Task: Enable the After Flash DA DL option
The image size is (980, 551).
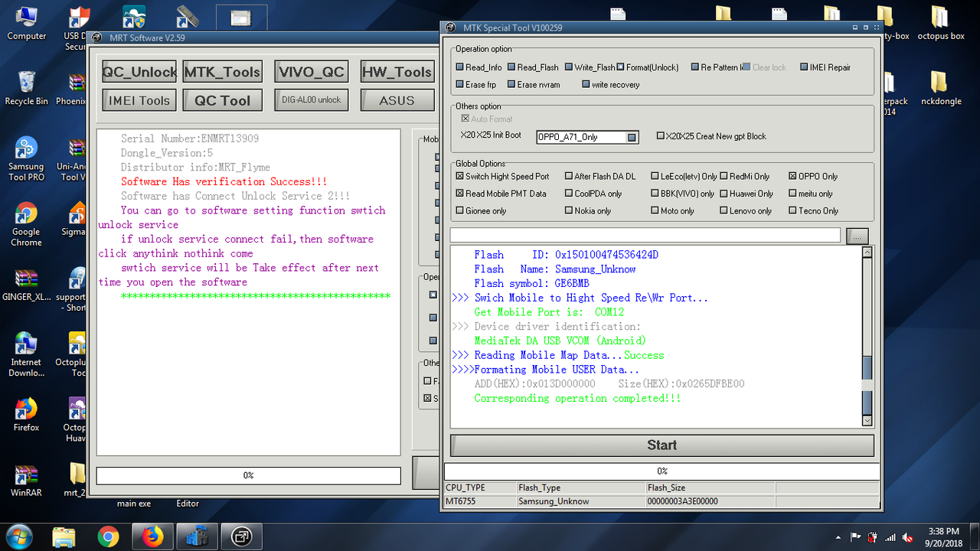Action: tap(568, 176)
